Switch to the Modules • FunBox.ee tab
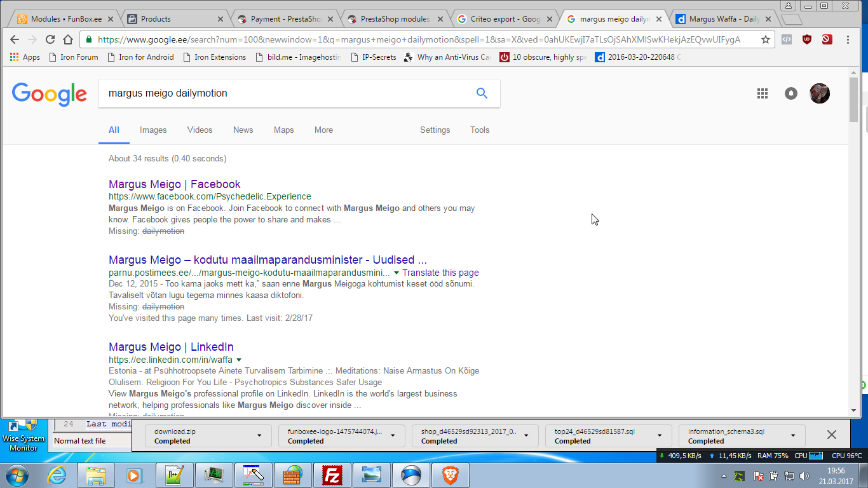Image resolution: width=868 pixels, height=488 pixels. (65, 19)
